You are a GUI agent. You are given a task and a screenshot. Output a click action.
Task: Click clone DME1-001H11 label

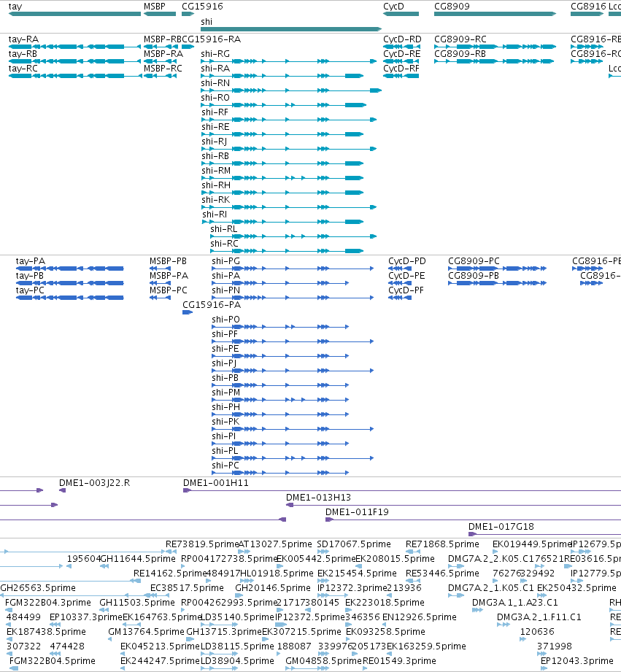coord(215,483)
